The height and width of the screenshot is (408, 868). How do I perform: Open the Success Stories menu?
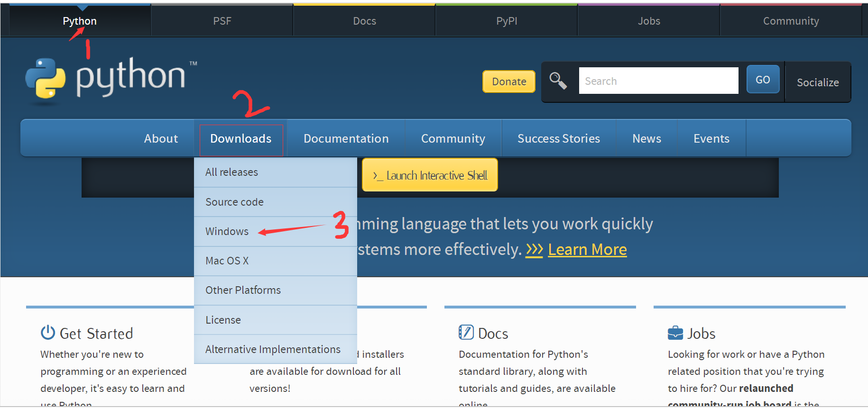tap(559, 138)
